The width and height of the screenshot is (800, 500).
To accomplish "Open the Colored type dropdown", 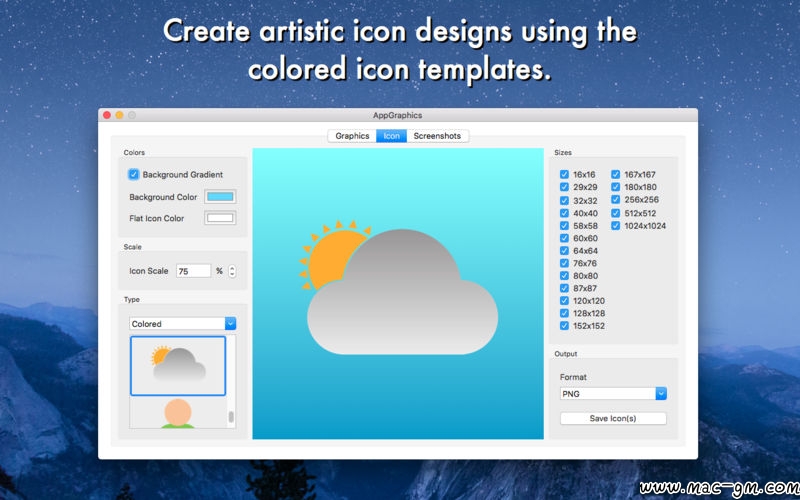I will point(183,323).
